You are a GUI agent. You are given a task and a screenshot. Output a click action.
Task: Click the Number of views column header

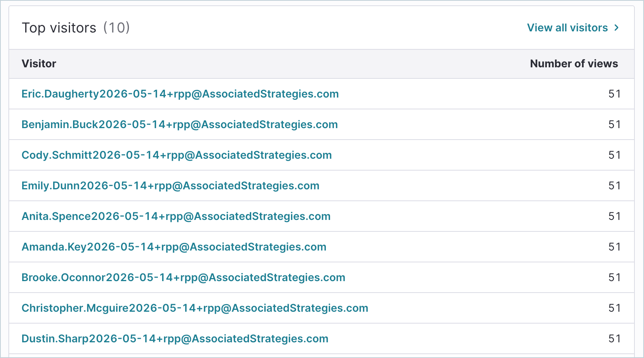[x=574, y=63]
